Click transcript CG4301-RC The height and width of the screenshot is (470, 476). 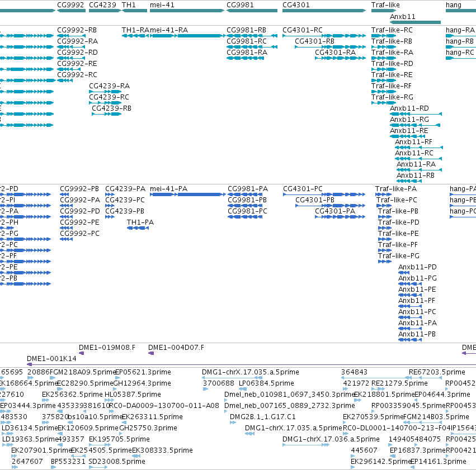(x=303, y=30)
